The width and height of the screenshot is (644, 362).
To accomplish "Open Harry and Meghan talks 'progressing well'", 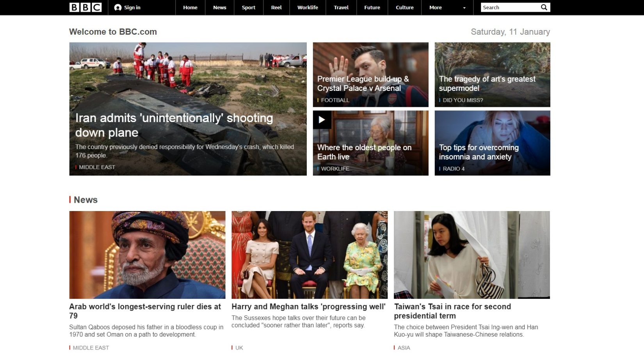I will tap(308, 307).
